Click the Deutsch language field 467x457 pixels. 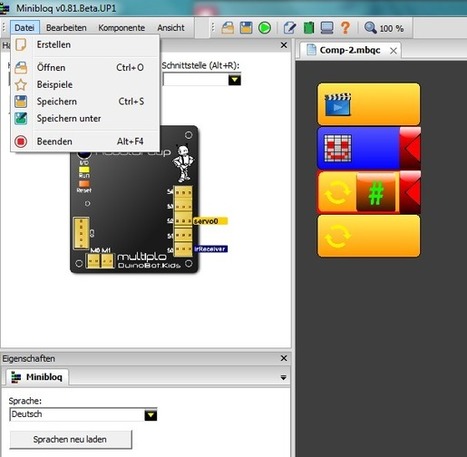click(x=77, y=415)
